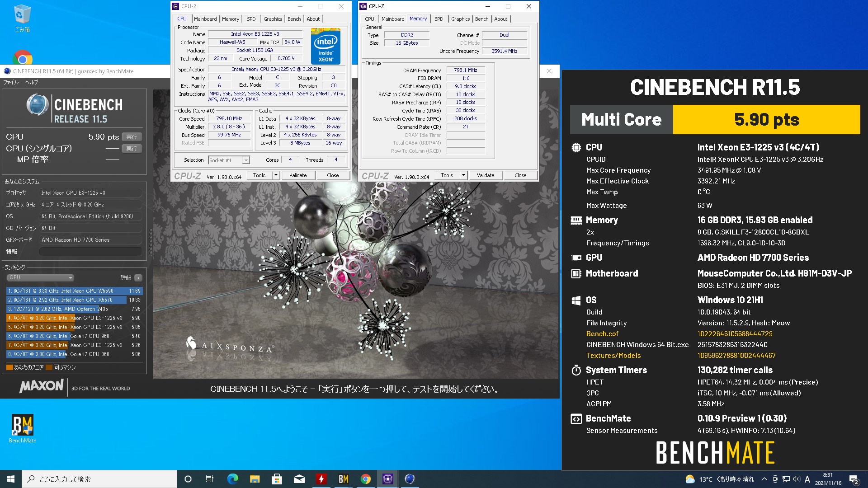
Task: Click the Windows taskbar search box
Action: click(99, 479)
